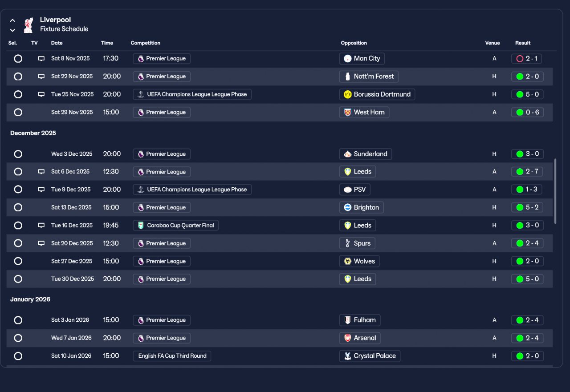View the 0 - 6 result against West Ham
The height and width of the screenshot is (392, 570).
pyautogui.click(x=527, y=113)
